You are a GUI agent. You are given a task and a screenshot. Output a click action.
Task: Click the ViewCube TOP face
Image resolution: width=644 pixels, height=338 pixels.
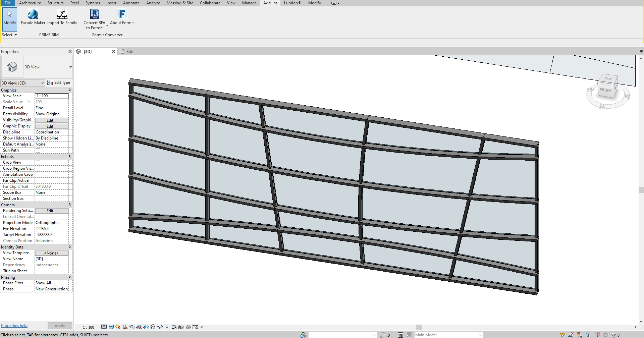(x=608, y=78)
